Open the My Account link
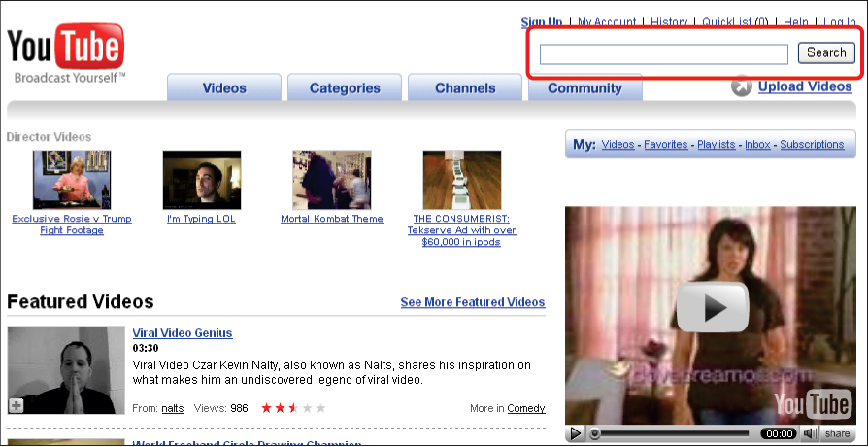 pyautogui.click(x=607, y=22)
